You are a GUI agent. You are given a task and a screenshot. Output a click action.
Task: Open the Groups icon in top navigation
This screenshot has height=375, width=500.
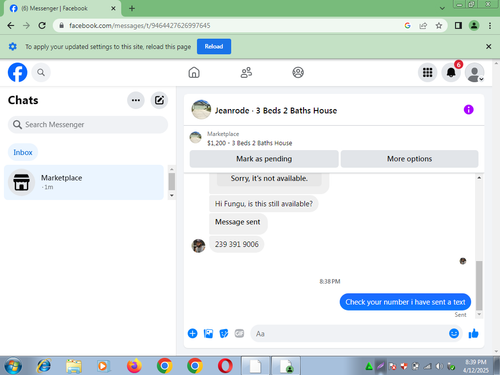[x=298, y=72]
